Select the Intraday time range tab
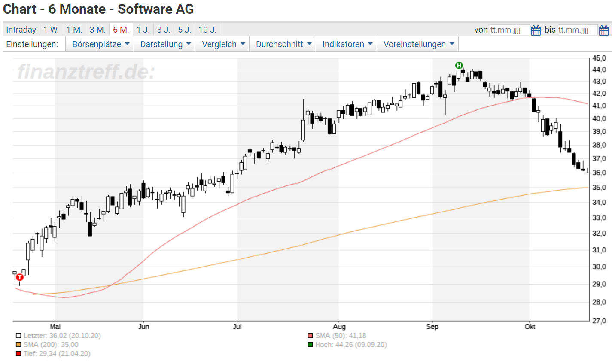 (x=21, y=30)
